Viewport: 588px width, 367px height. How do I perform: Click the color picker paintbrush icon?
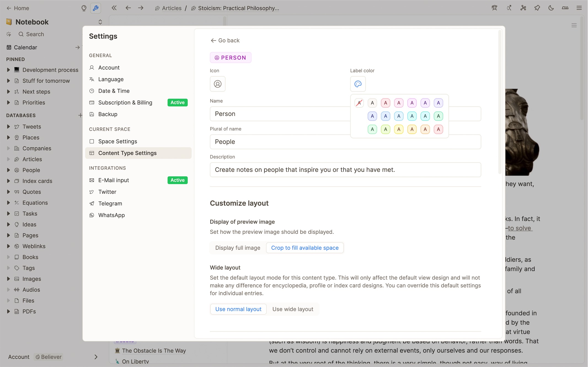click(x=358, y=84)
